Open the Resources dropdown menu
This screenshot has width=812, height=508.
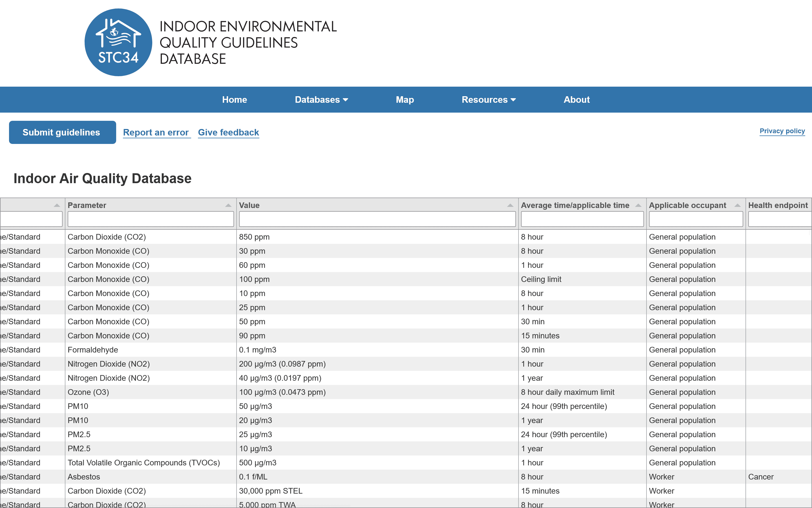click(489, 100)
